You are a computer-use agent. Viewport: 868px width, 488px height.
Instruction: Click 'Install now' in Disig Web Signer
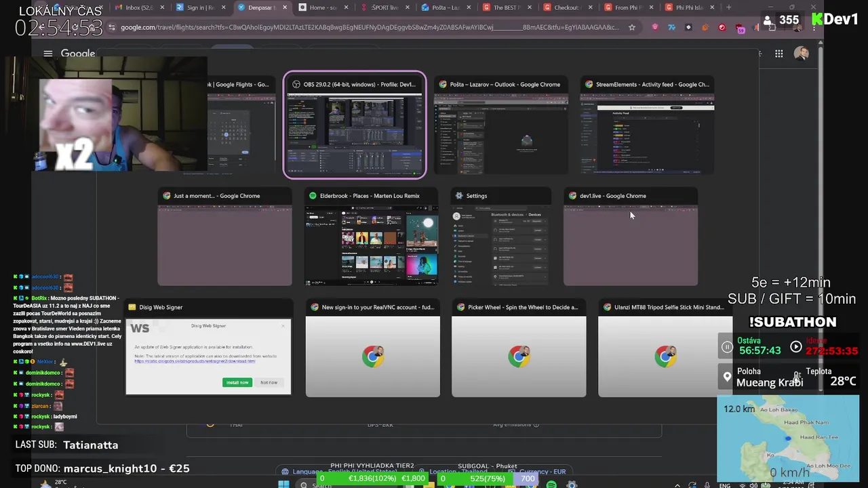[x=237, y=382]
